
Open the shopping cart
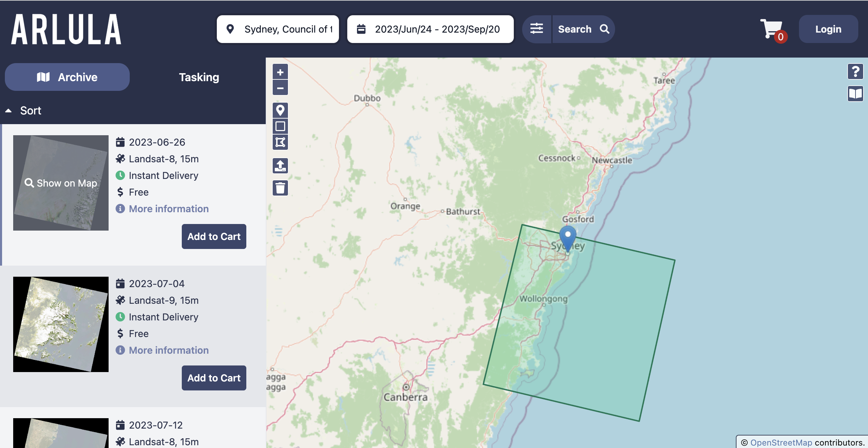772,29
